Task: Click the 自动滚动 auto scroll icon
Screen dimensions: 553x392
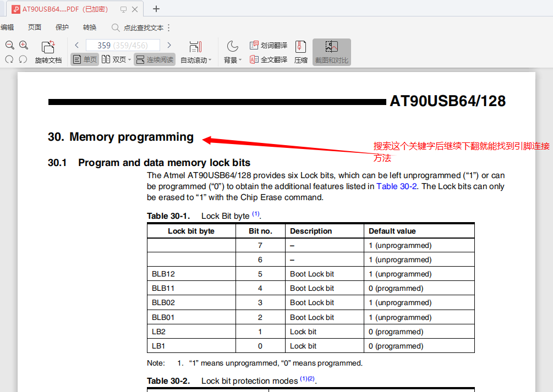Action: pyautogui.click(x=195, y=47)
